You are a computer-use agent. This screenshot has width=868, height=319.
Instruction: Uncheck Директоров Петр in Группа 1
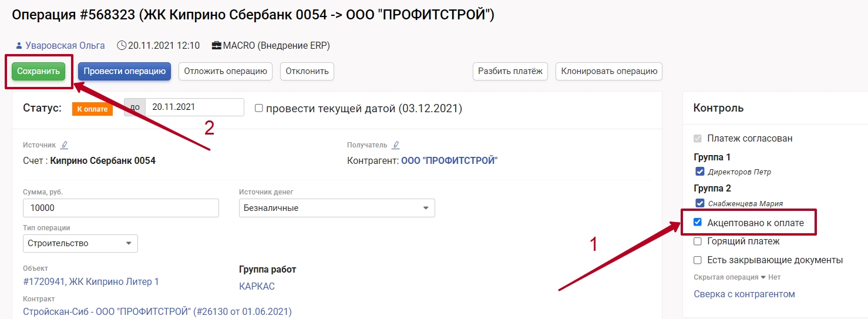click(x=699, y=172)
